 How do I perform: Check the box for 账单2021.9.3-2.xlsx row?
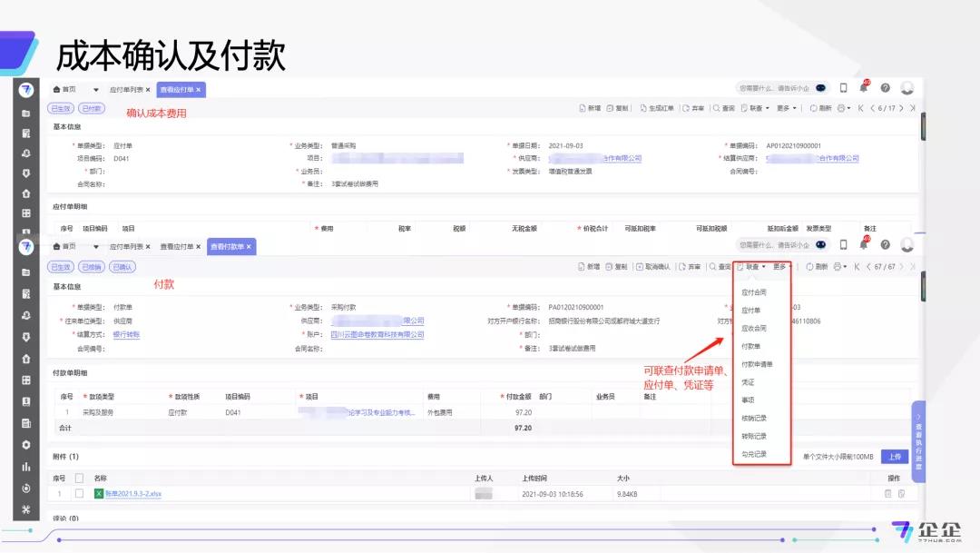point(80,494)
